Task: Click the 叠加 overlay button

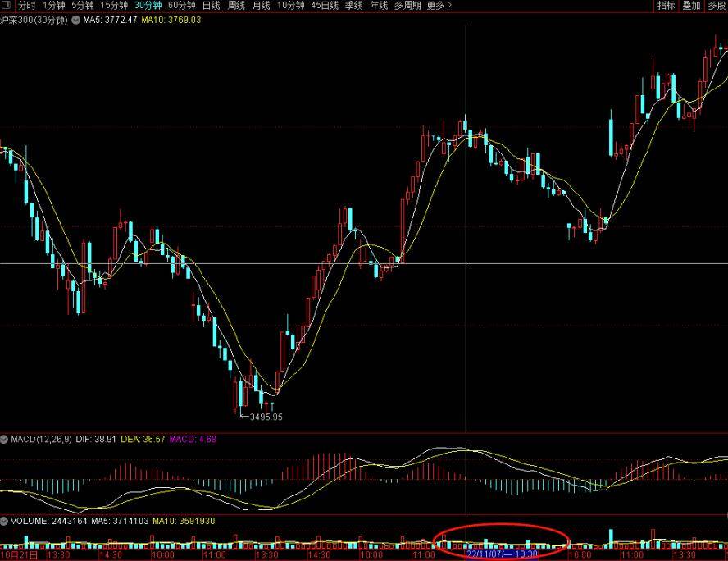Action: [691, 6]
